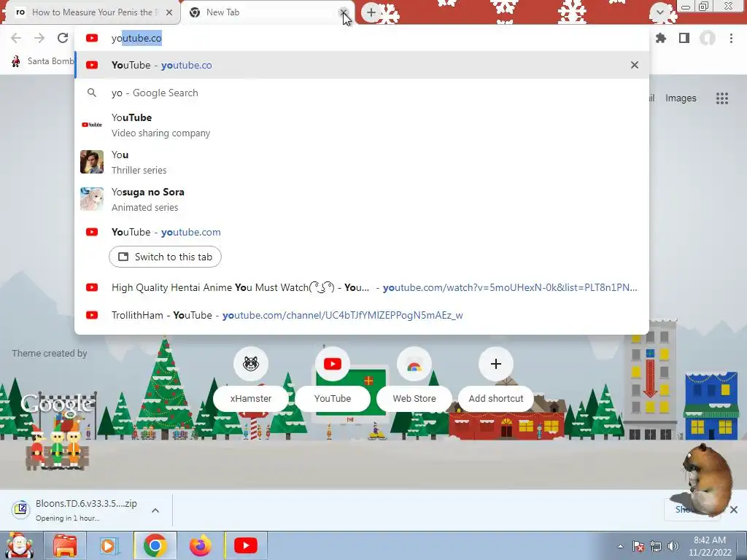The height and width of the screenshot is (560, 747).
Task: Open the file explorer taskbar icon
Action: 65,545
